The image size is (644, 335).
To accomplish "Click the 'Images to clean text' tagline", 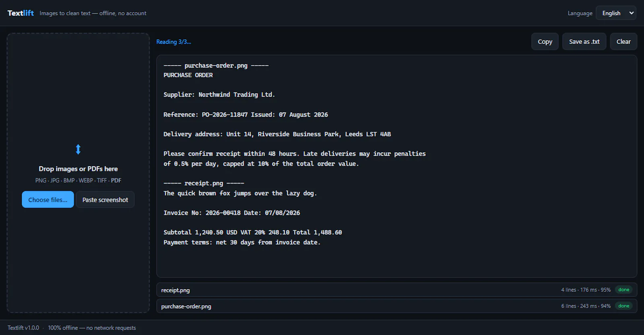I will click(x=93, y=13).
